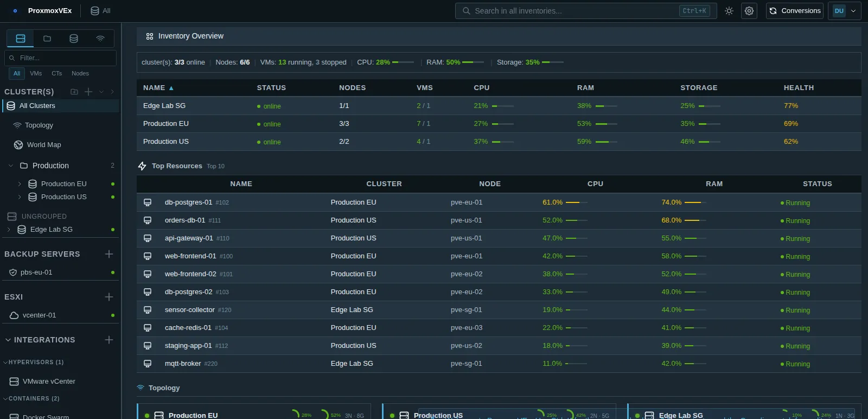Screen dimensions: 868x419
Task: Click the All inventories database icon in header
Action: [95, 11]
